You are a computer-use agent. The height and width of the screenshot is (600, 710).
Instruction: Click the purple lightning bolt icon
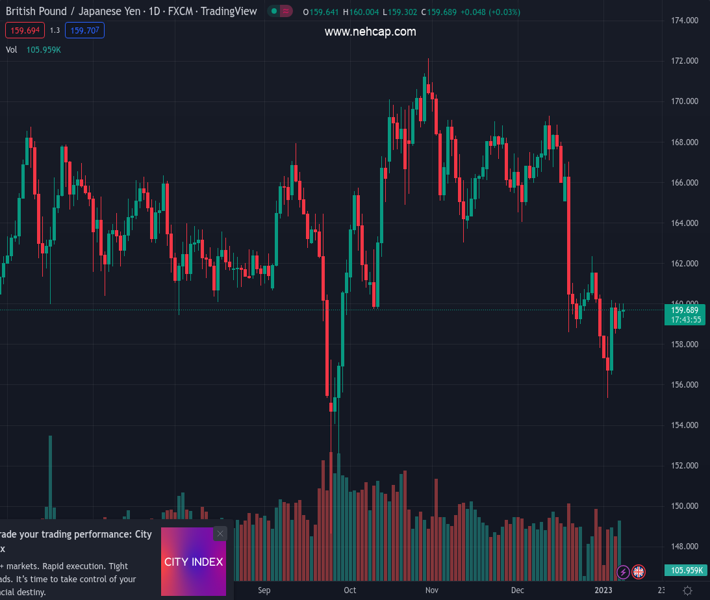point(623,572)
